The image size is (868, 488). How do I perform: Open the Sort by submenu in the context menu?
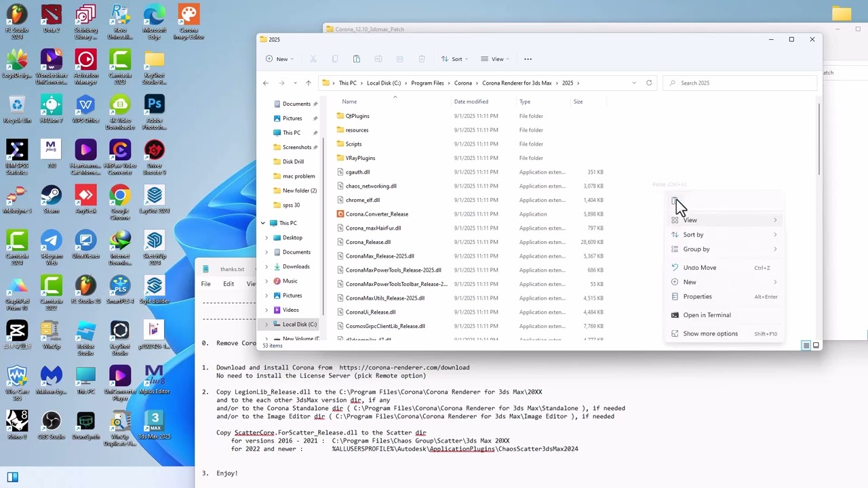point(724,235)
